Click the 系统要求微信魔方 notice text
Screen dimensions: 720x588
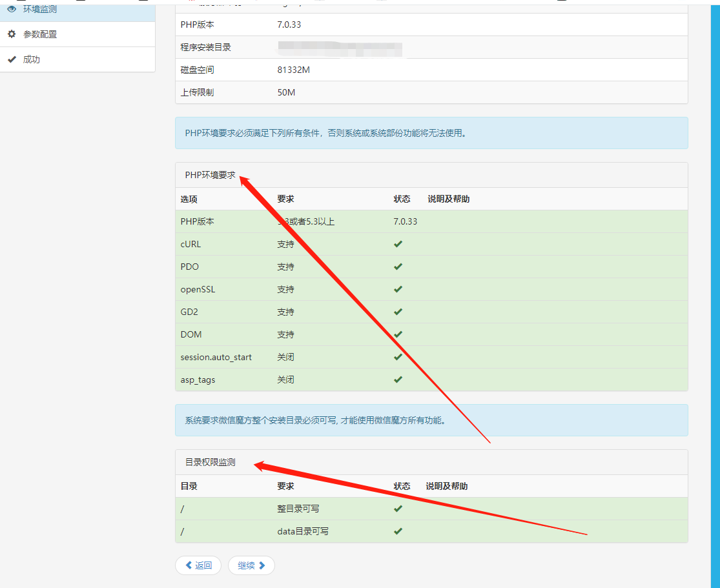[316, 420]
